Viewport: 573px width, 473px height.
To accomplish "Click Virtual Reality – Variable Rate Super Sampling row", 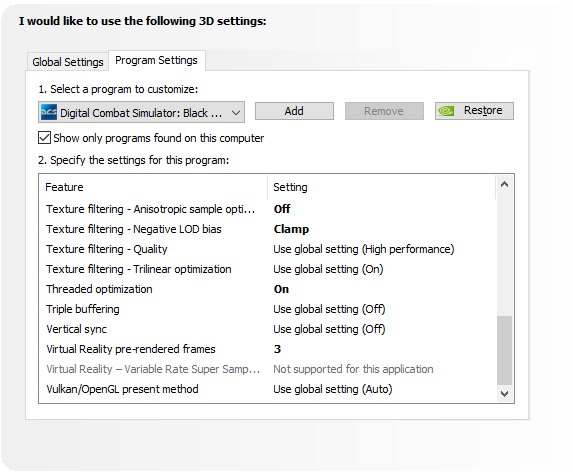I will click(268, 369).
